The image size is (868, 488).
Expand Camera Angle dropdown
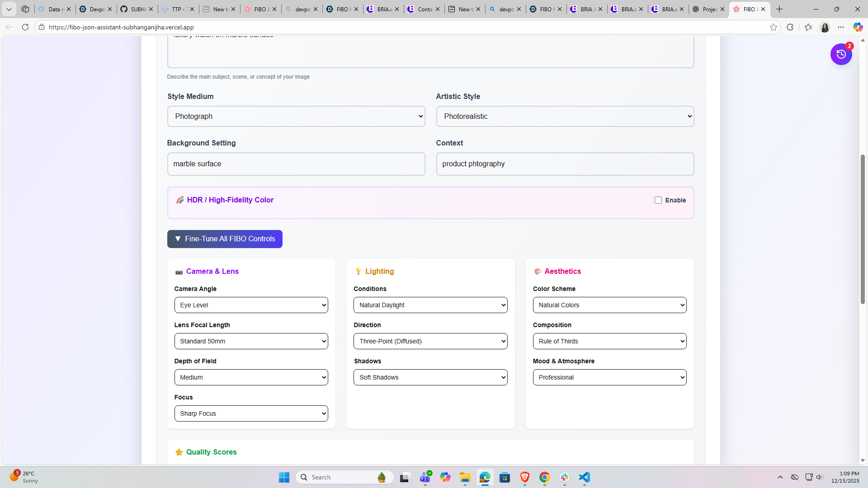click(251, 305)
